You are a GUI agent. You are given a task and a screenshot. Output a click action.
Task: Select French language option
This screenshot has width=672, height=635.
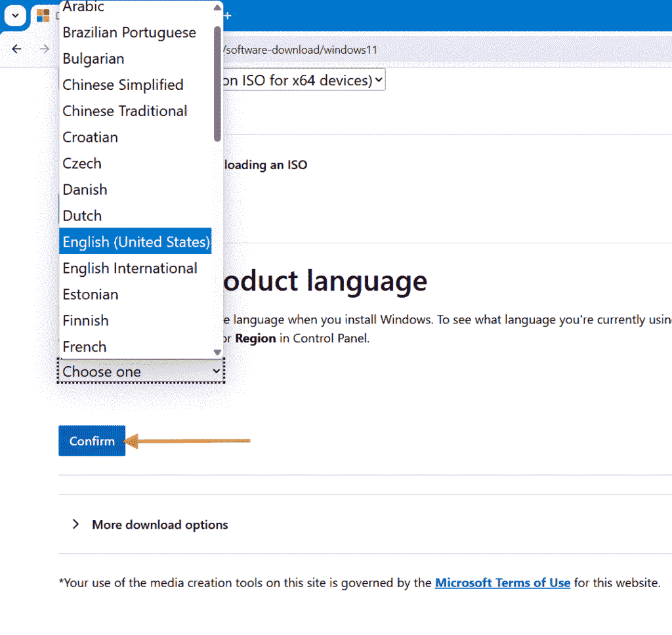pos(135,346)
